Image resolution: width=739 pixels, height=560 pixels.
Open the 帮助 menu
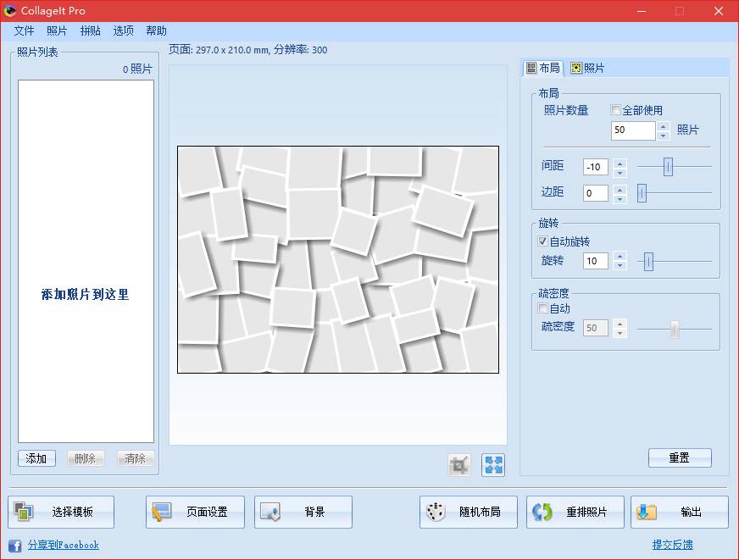157,30
